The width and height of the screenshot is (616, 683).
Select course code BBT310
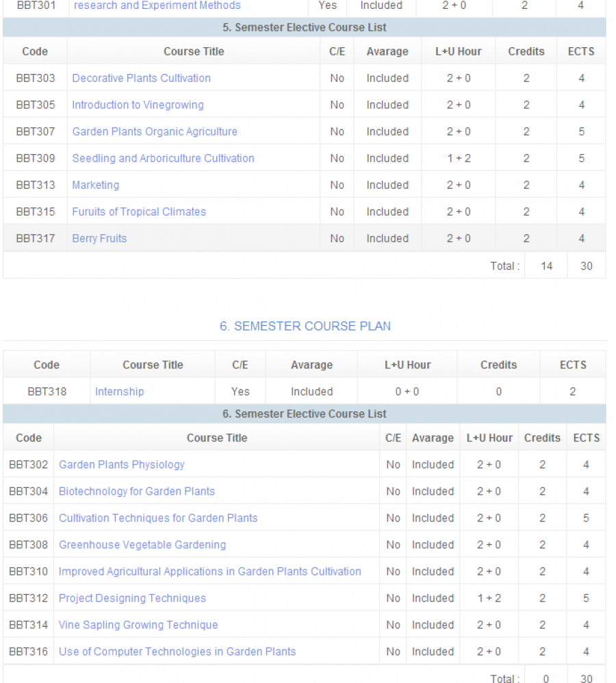point(28,571)
